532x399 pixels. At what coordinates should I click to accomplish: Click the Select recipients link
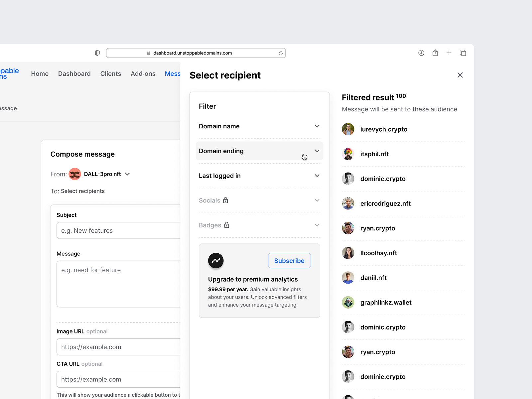point(82,191)
